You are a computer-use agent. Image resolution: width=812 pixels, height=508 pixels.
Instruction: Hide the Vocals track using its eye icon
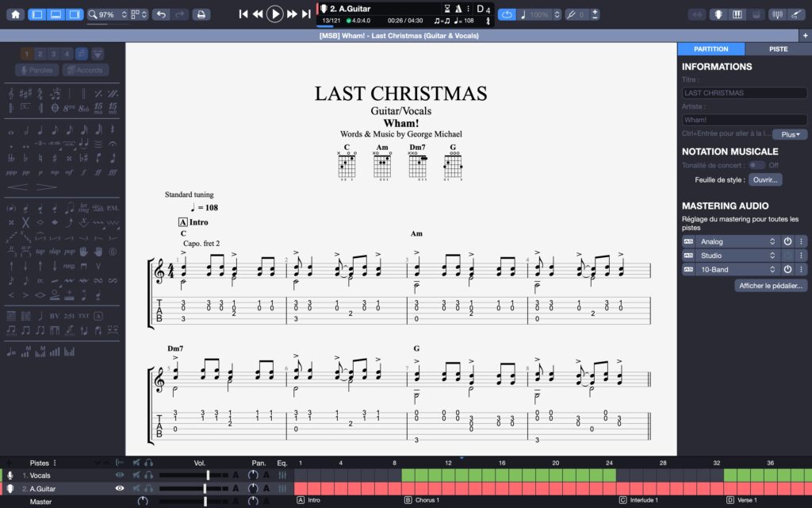point(120,475)
